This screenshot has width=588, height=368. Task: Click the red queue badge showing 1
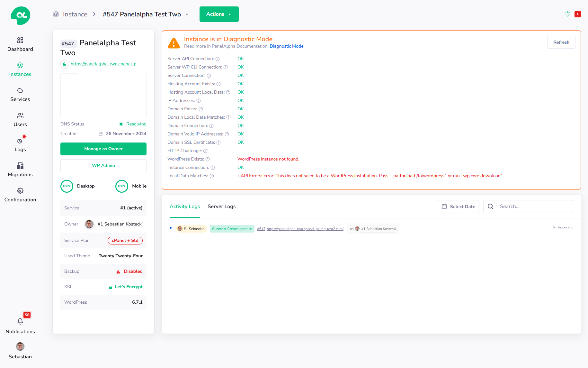click(x=578, y=14)
